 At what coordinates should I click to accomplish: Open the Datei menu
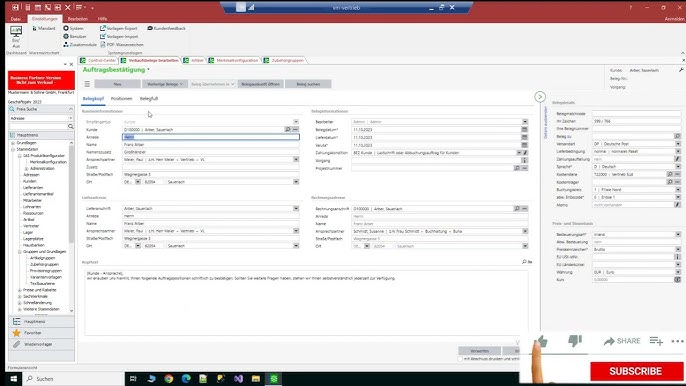coord(15,19)
